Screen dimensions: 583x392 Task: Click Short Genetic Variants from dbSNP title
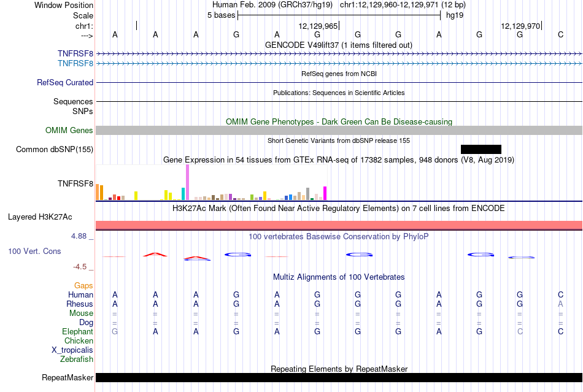click(339, 140)
